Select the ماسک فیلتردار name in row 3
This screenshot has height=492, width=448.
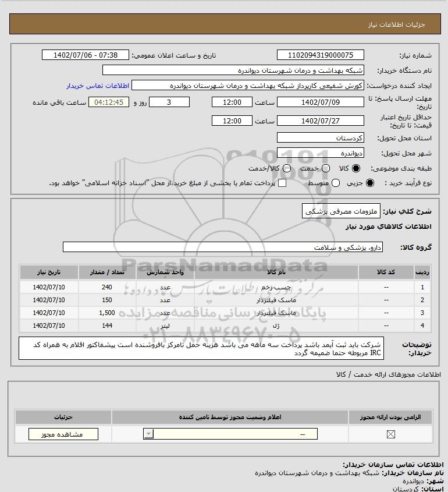[276, 313]
